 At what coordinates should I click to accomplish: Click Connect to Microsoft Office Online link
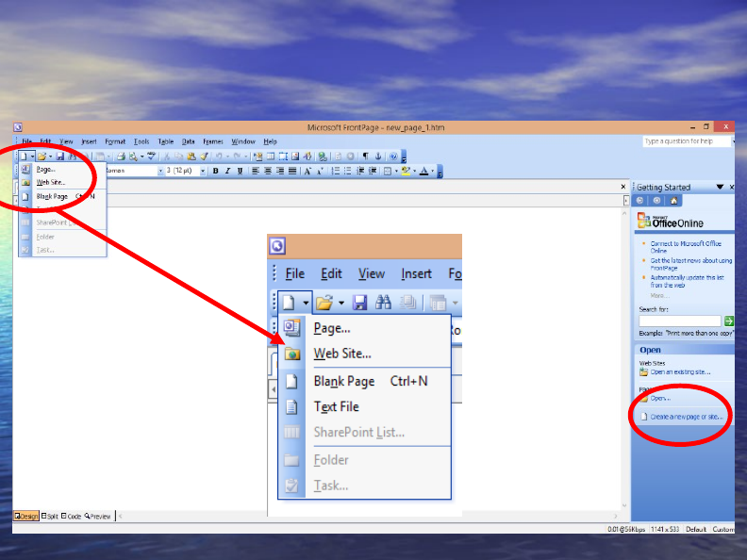tap(686, 247)
